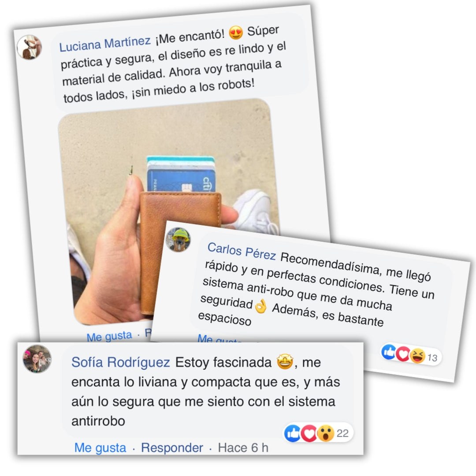Click the laughing emoji reaction on Carlos's comment
The width and height of the screenshot is (476, 476).
[418, 356]
